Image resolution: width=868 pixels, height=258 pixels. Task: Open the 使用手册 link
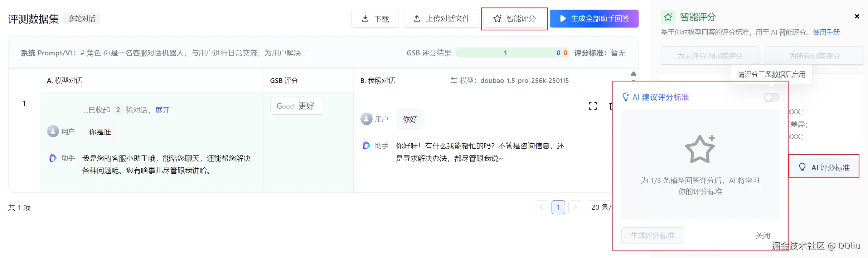click(826, 33)
